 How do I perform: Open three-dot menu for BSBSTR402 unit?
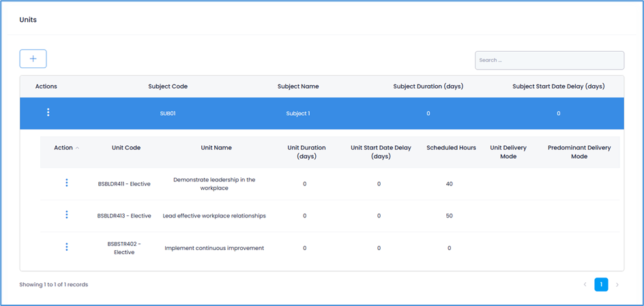point(66,247)
